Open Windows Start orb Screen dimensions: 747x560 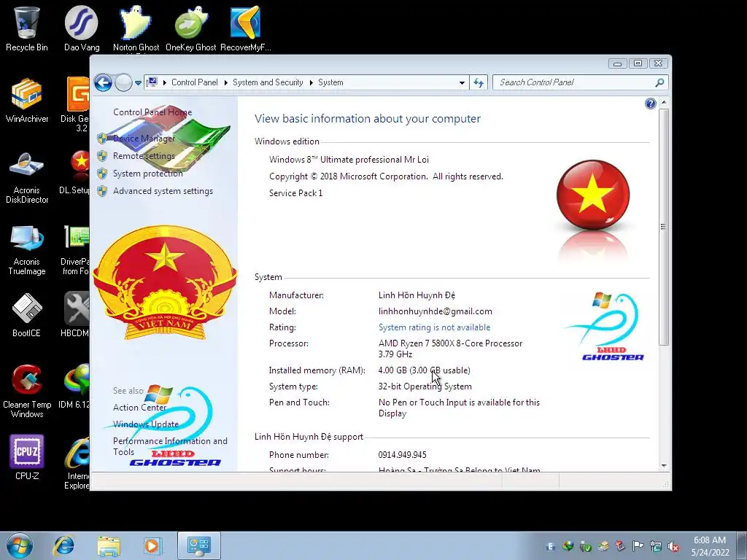tap(20, 545)
